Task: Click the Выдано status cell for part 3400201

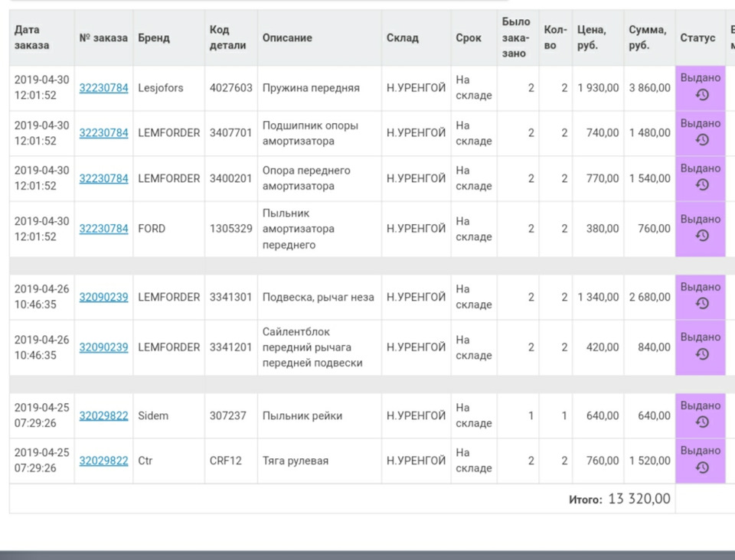Action: click(700, 169)
